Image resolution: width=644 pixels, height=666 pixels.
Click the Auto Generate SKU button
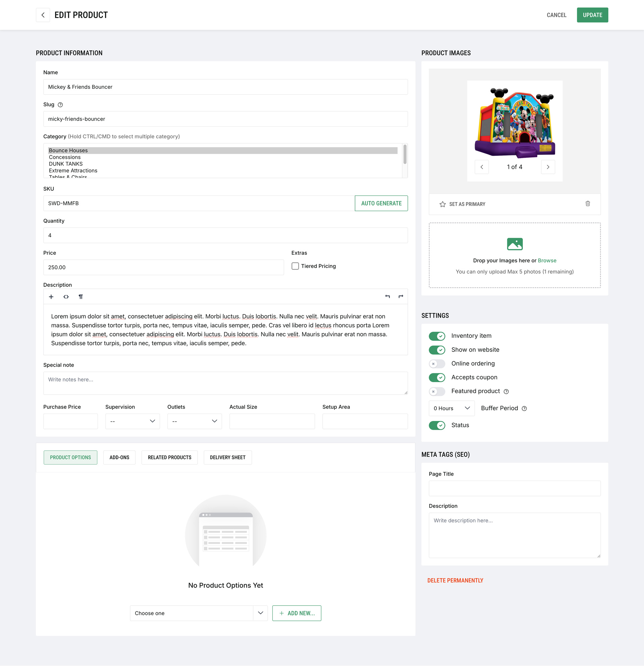tap(381, 203)
